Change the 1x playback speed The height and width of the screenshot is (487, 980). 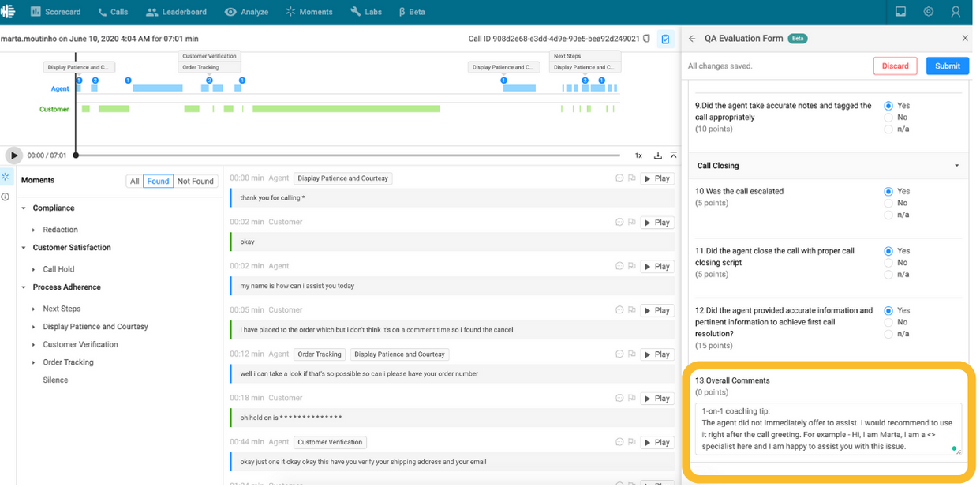point(638,155)
